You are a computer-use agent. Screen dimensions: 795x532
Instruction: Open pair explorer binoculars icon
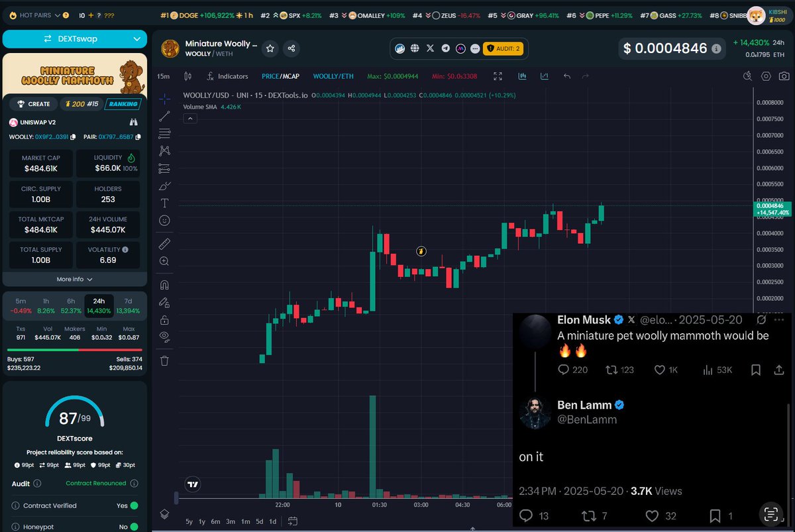(x=133, y=122)
